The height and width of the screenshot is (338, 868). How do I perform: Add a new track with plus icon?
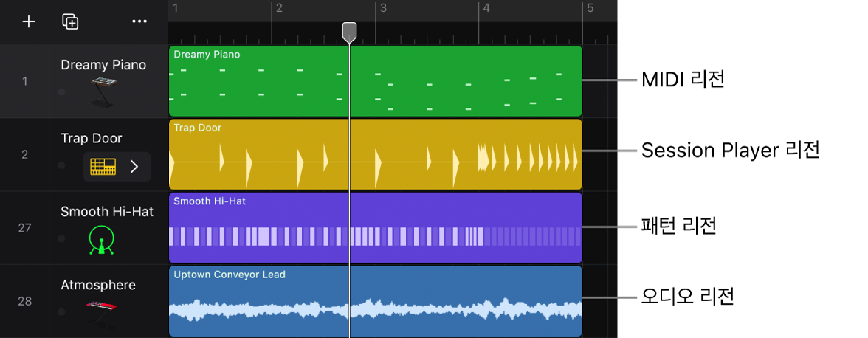click(x=28, y=21)
